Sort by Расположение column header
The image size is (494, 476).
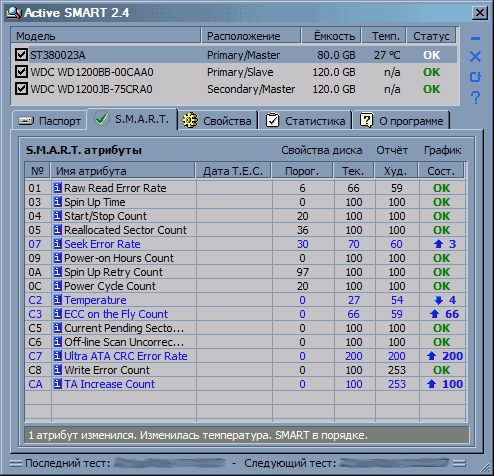(x=251, y=36)
